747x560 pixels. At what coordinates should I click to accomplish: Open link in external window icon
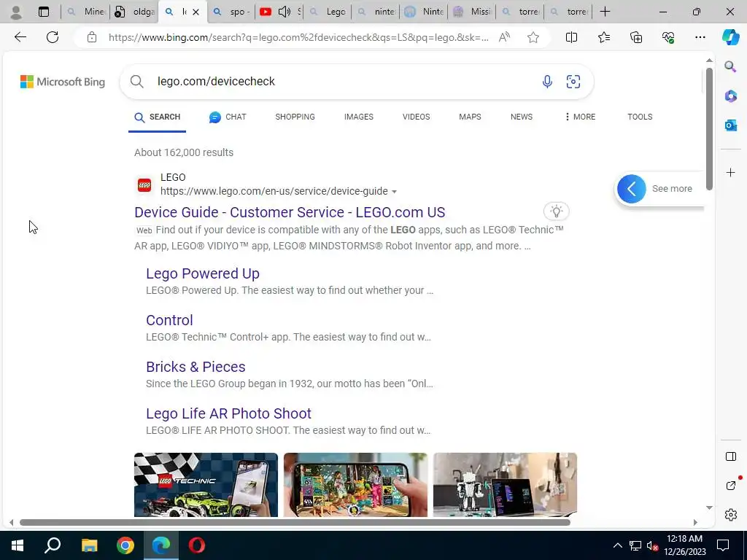730,486
